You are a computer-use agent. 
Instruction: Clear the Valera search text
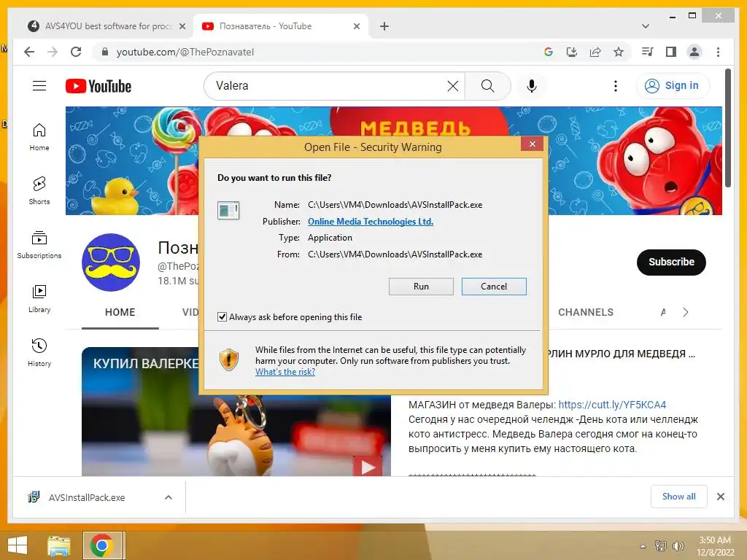click(x=452, y=86)
